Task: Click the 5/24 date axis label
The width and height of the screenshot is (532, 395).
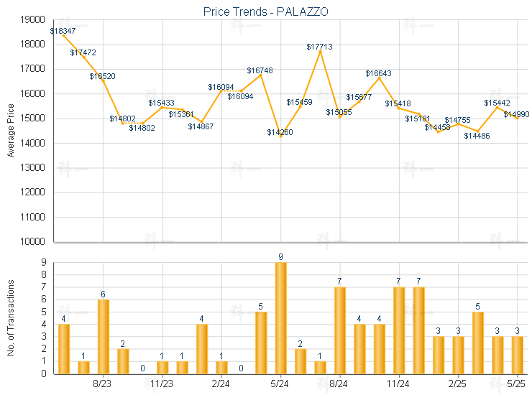Action: pos(280,384)
